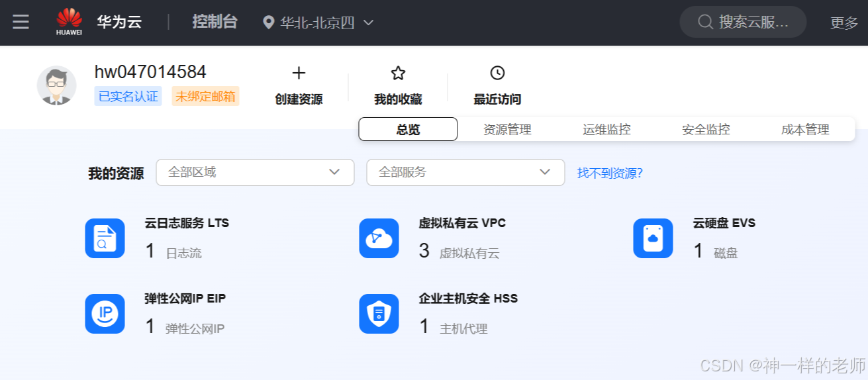Image resolution: width=868 pixels, height=380 pixels.
Task: Click the search magnifier icon
Action: [x=705, y=22]
